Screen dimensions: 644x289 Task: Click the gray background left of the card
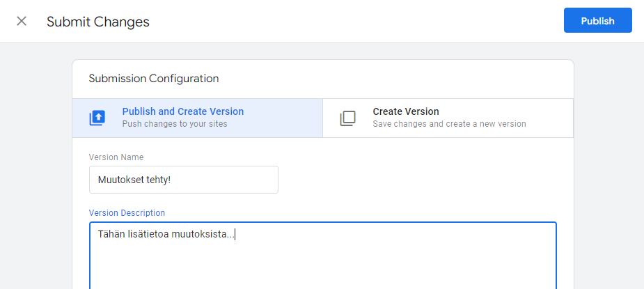click(x=36, y=164)
